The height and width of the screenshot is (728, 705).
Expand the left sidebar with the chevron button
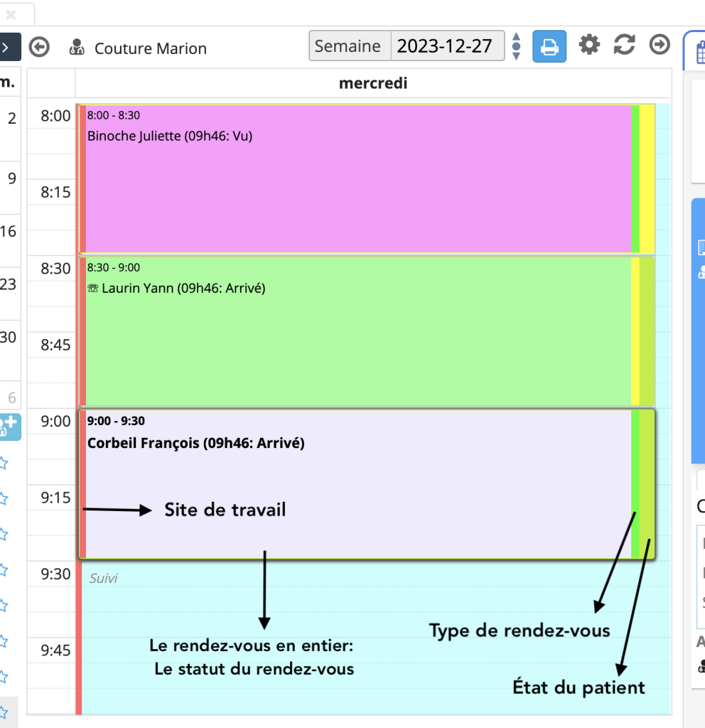(8, 47)
